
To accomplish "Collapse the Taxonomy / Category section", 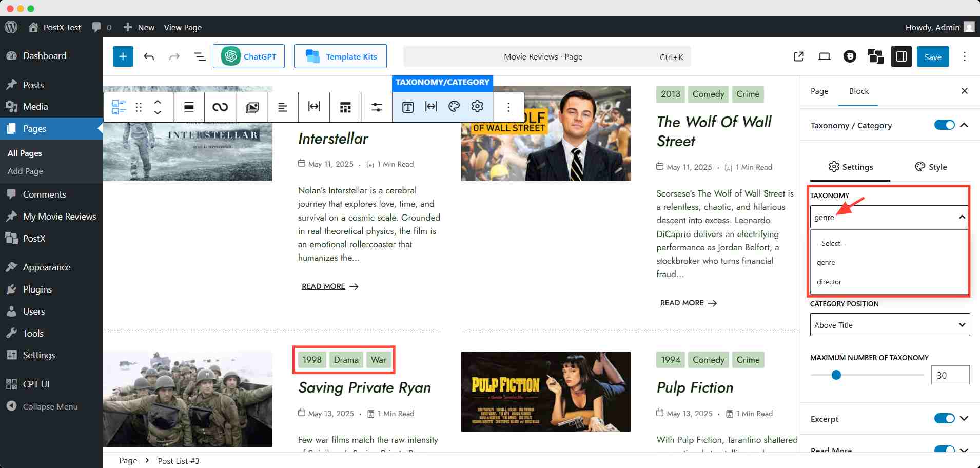I will coord(964,125).
